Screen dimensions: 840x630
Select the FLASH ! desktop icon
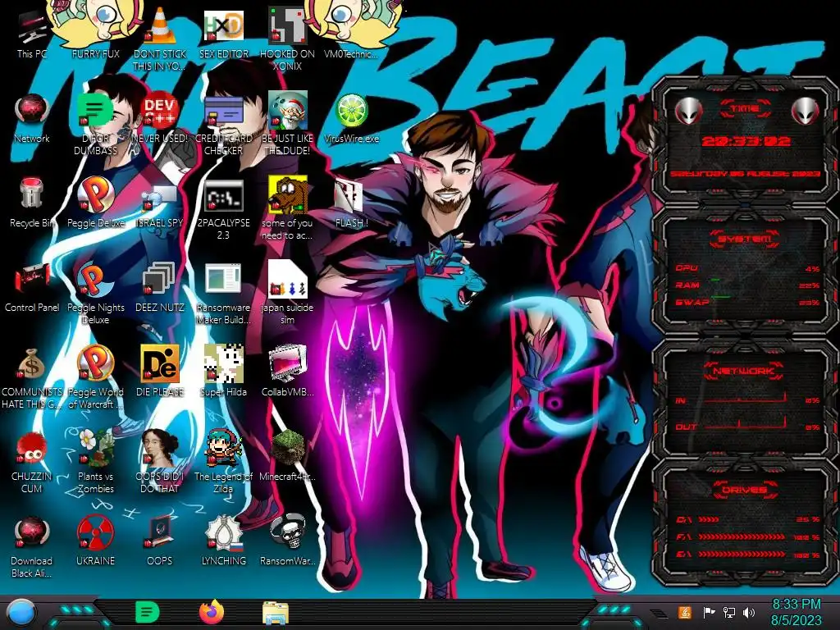(348, 195)
